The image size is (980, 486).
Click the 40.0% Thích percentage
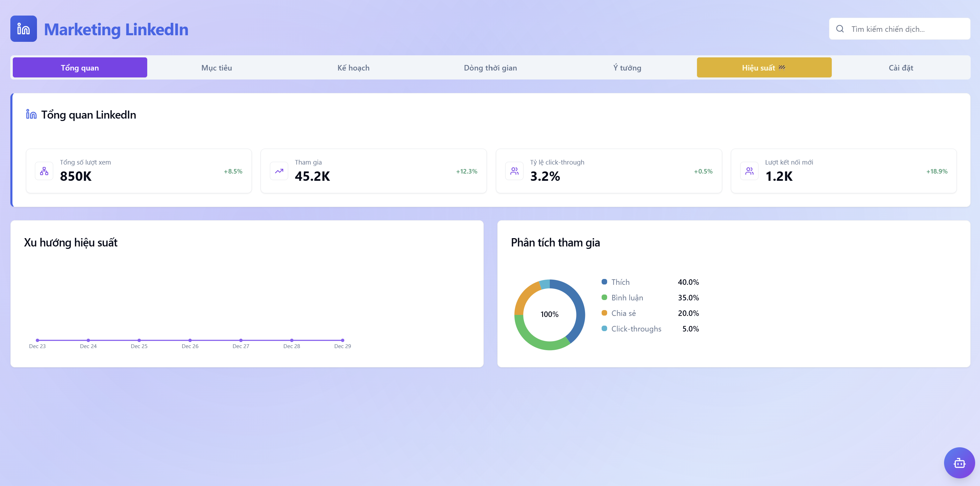688,282
